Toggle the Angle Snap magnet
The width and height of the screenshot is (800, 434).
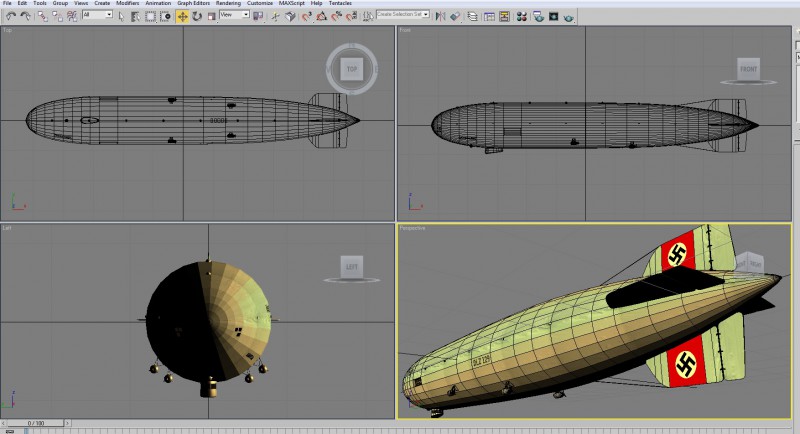321,16
